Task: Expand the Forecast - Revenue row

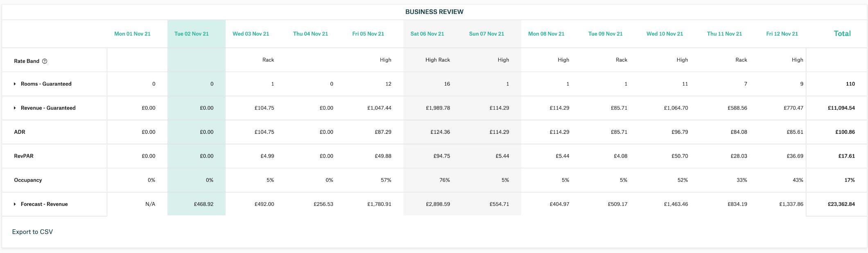Action: point(15,204)
